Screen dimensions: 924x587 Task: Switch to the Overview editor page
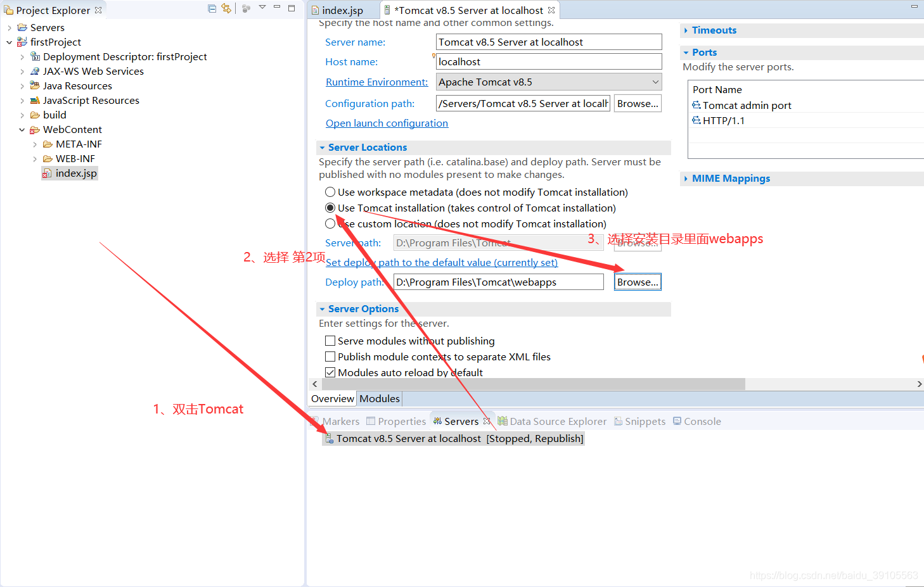point(333,398)
